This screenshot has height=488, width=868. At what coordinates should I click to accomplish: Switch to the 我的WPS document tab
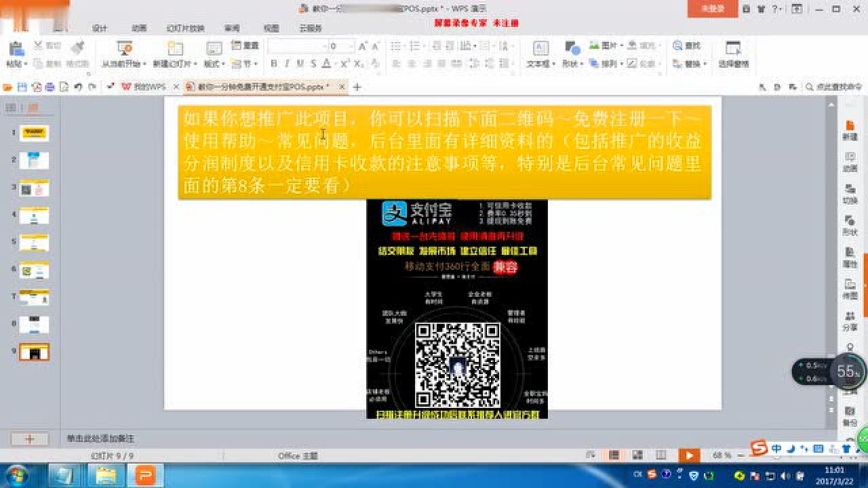pyautogui.click(x=149, y=87)
